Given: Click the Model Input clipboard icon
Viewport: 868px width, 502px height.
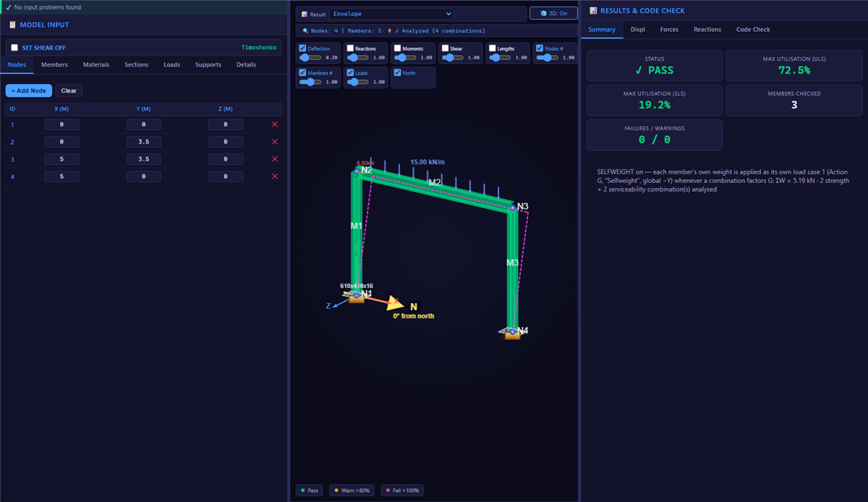Looking at the screenshot, I should pyautogui.click(x=12, y=25).
